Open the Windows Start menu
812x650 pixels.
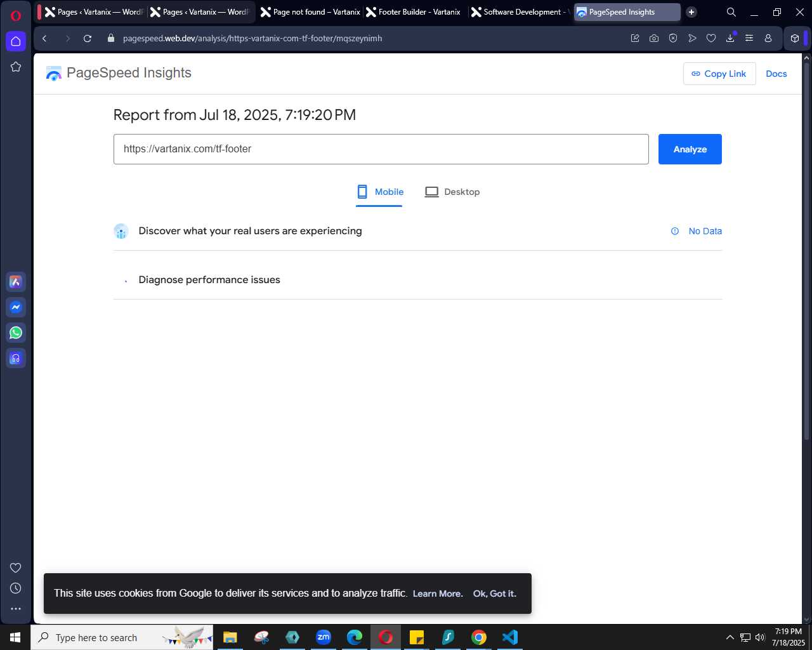point(15,637)
